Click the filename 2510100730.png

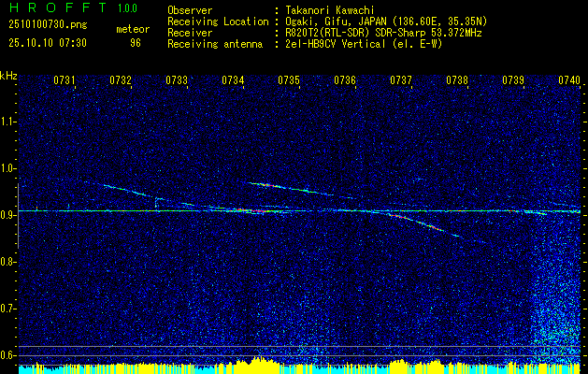pos(48,25)
